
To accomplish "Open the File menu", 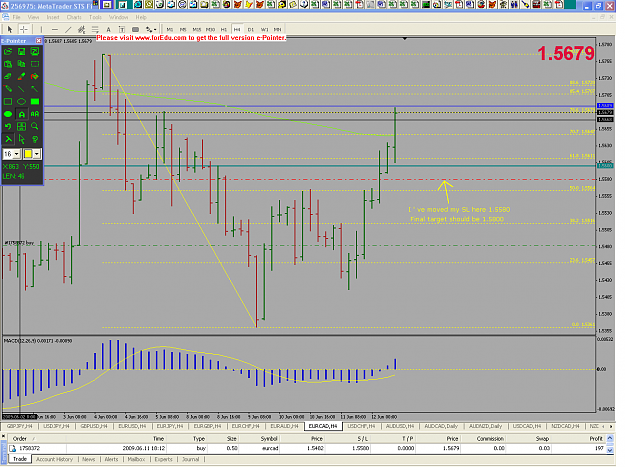I will pyautogui.click(x=16, y=17).
